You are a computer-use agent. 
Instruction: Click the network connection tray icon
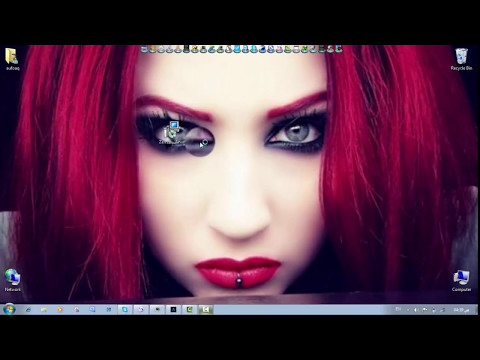pos(442,310)
